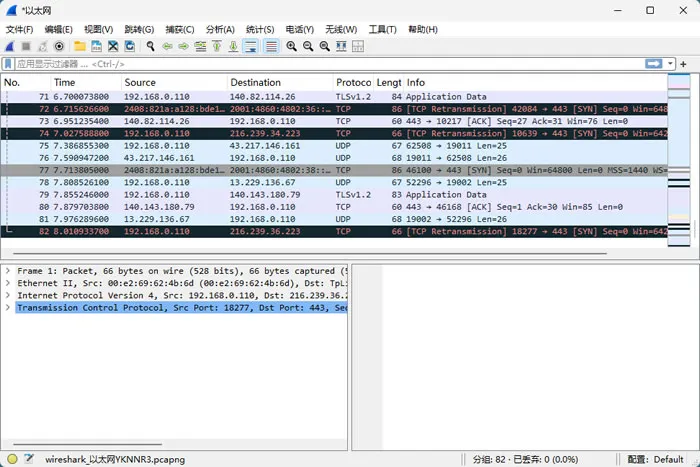Open the 编辑(E) menu
This screenshot has width=700, height=467.
point(58,29)
